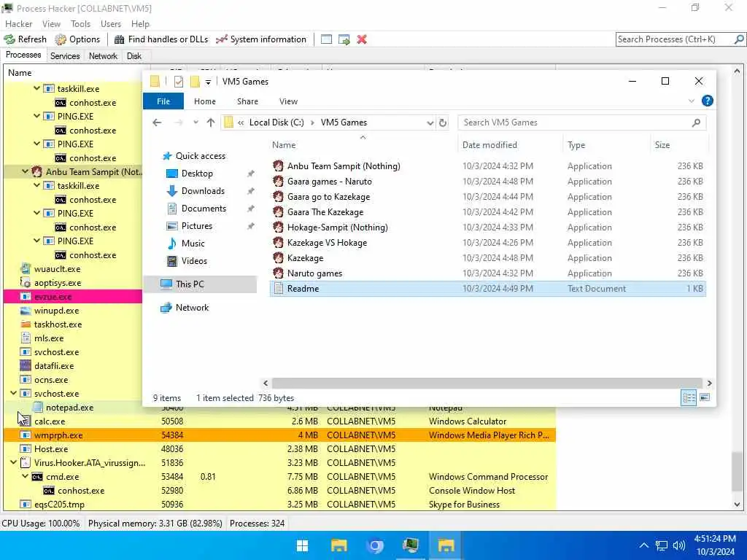This screenshot has width=747, height=560.
Task: Open the Share ribbon tab
Action: [247, 101]
